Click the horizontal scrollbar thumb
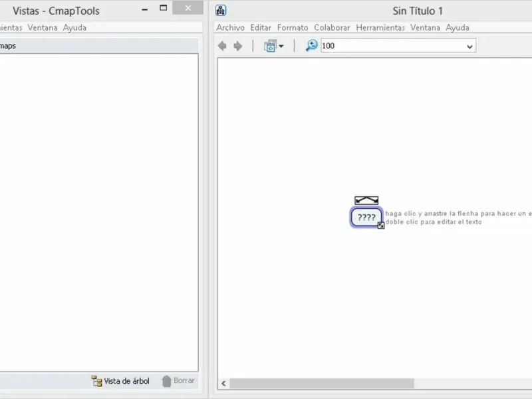Image resolution: width=532 pixels, height=399 pixels. (x=322, y=384)
